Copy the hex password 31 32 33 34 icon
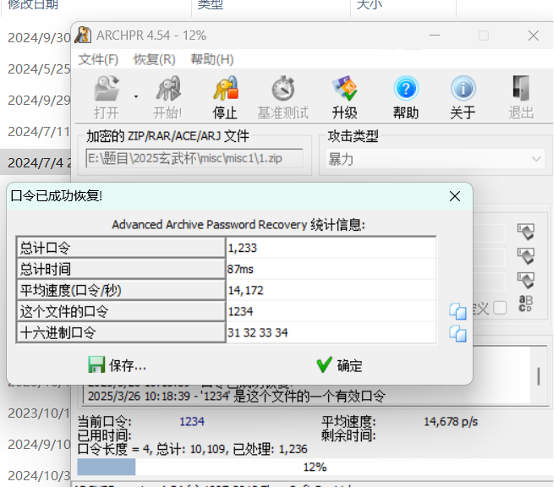 (458, 334)
